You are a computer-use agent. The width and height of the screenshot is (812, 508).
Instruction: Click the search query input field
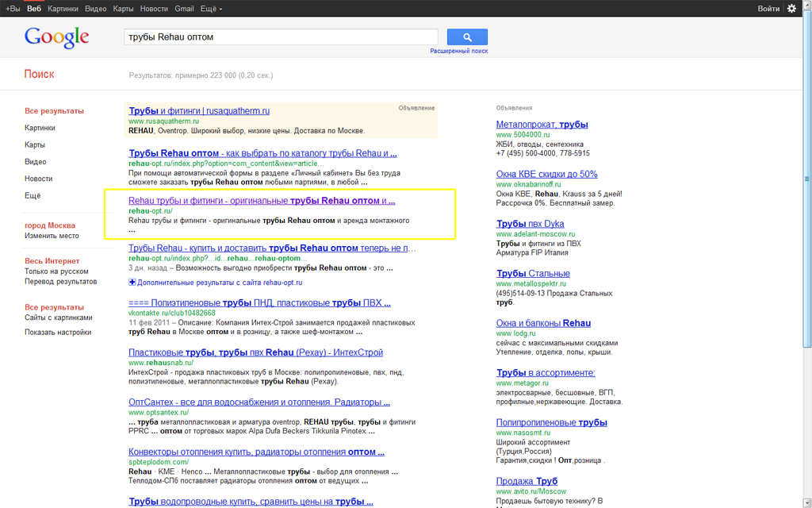(x=281, y=37)
